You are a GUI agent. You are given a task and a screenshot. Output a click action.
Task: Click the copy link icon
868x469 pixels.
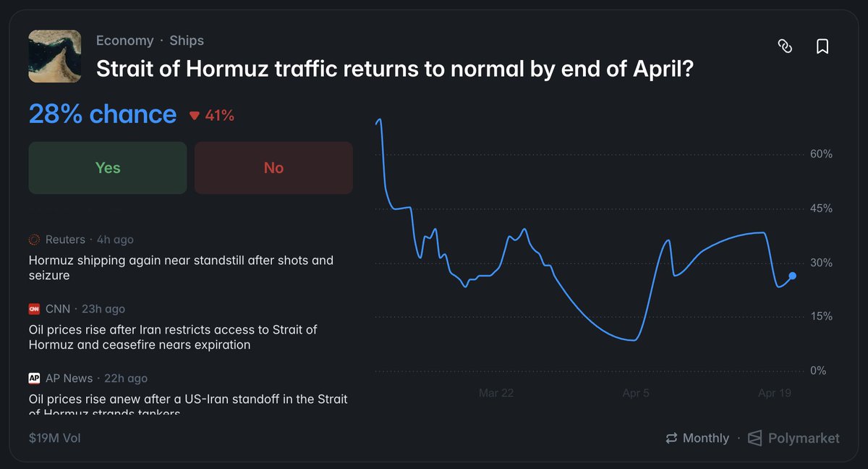tap(785, 46)
